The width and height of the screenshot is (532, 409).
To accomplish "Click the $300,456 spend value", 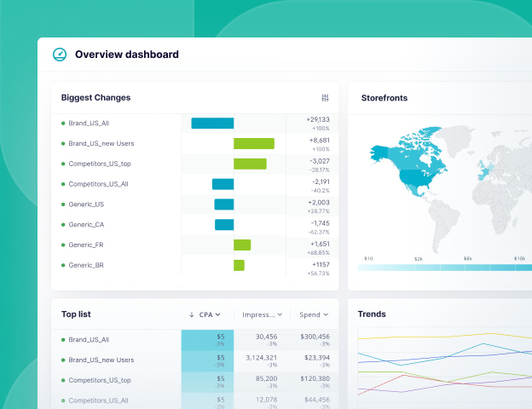I will click(315, 337).
